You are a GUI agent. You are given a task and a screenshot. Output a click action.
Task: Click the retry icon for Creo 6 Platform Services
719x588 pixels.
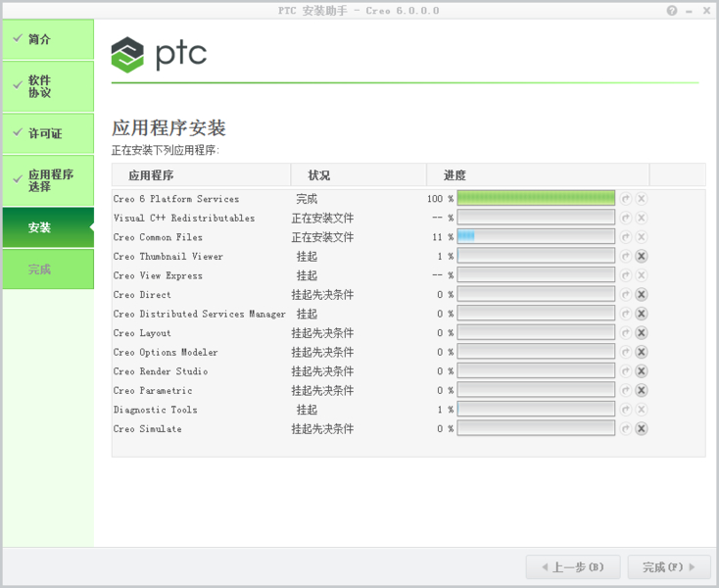626,199
